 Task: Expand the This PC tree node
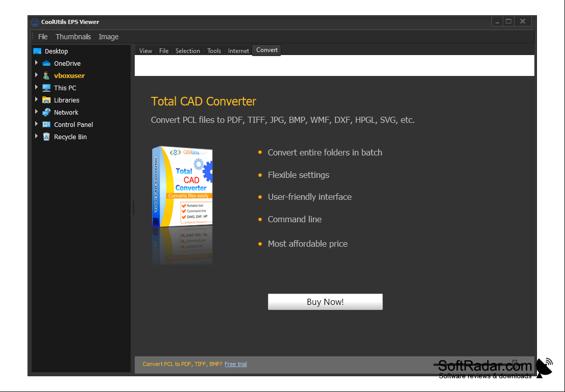point(36,88)
